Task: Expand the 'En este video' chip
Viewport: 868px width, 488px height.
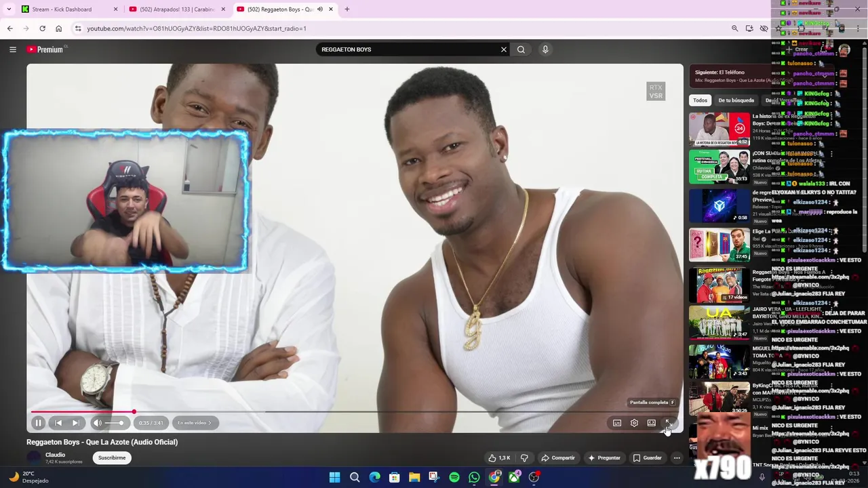Action: pyautogui.click(x=195, y=423)
